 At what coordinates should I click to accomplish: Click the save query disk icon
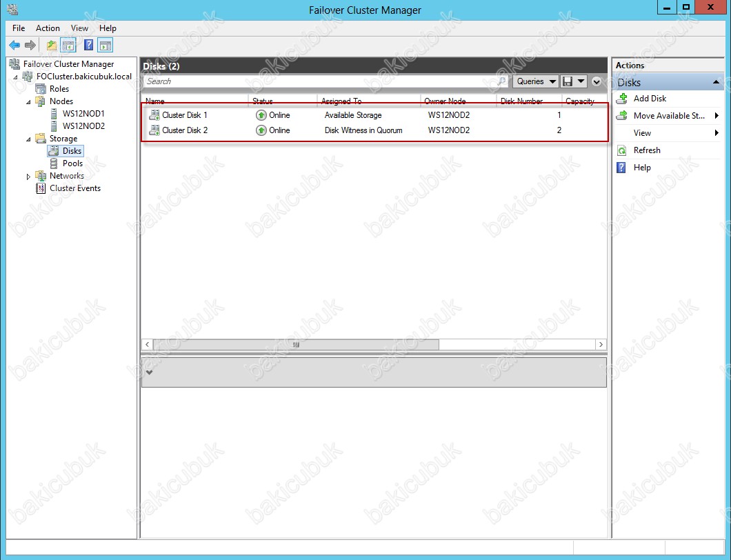pos(568,81)
